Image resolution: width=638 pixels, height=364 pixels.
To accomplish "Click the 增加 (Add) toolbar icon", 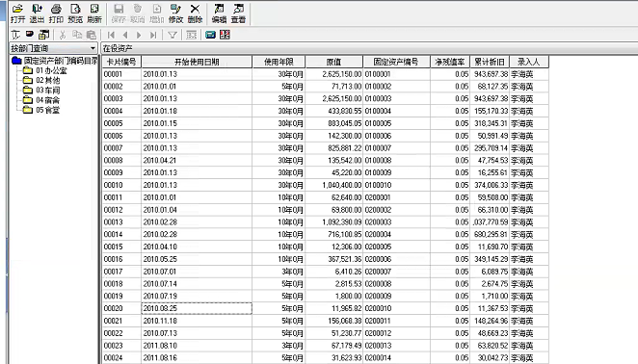I will tap(157, 13).
